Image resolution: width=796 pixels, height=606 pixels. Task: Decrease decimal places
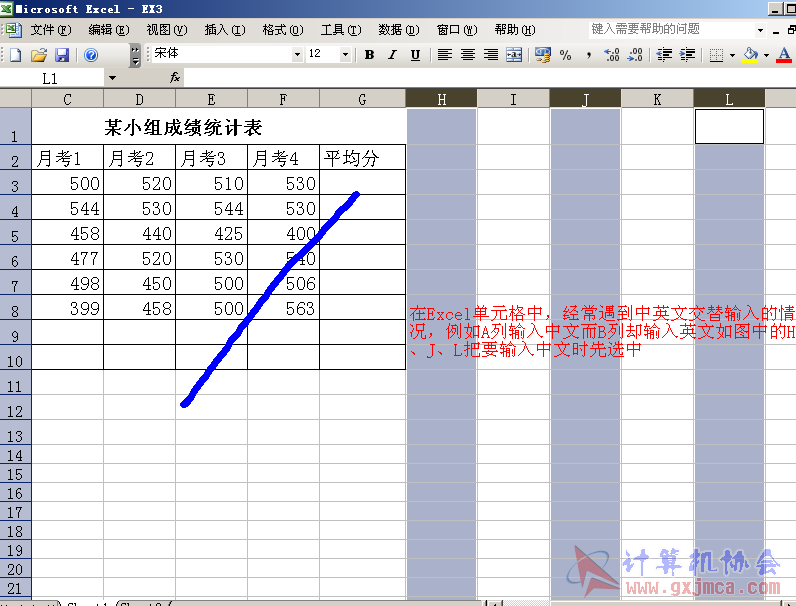click(635, 55)
